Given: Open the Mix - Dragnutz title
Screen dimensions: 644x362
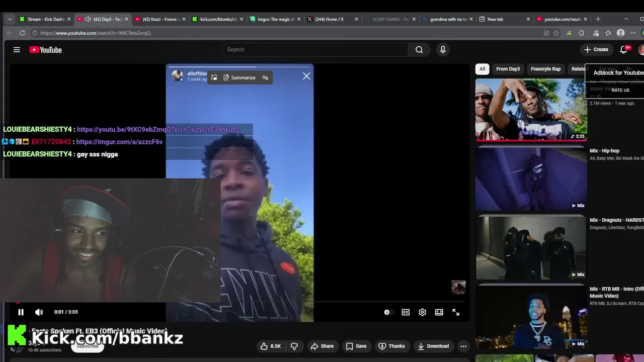Looking at the screenshot, I should tap(617, 220).
